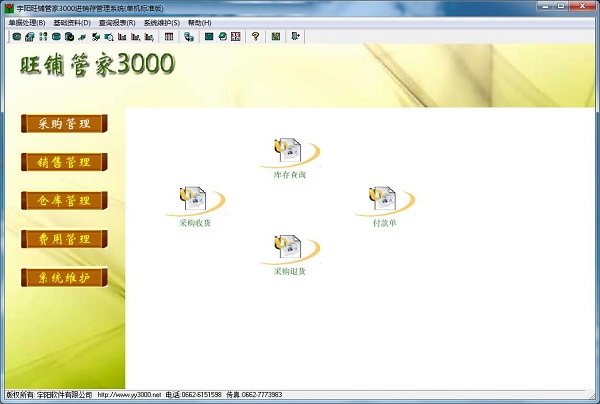Click the teal rounded box toolbar icon
The image size is (600, 404).
click(16, 37)
